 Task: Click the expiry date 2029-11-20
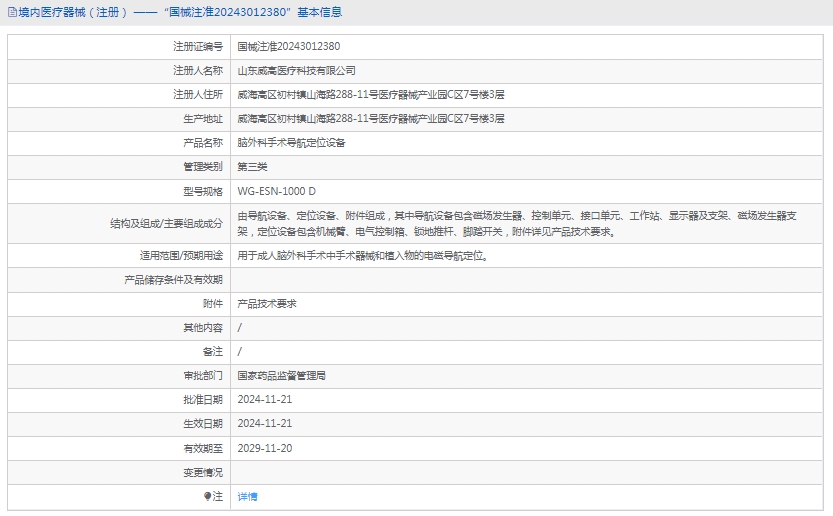coord(265,448)
